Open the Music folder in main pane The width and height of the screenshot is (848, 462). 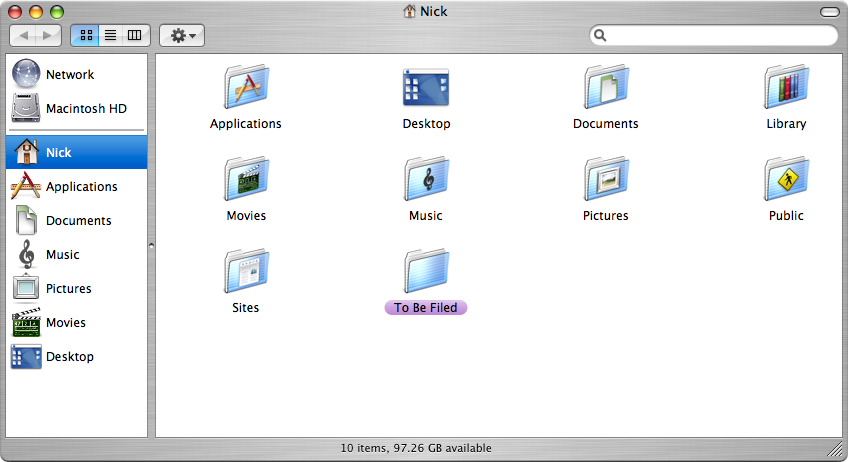(426, 179)
